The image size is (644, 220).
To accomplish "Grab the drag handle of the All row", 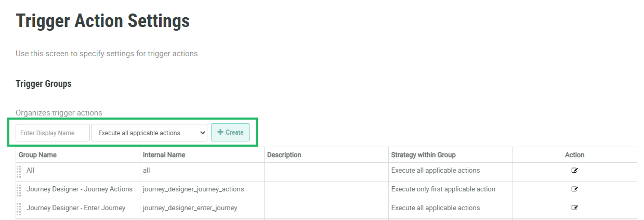I will (19, 171).
